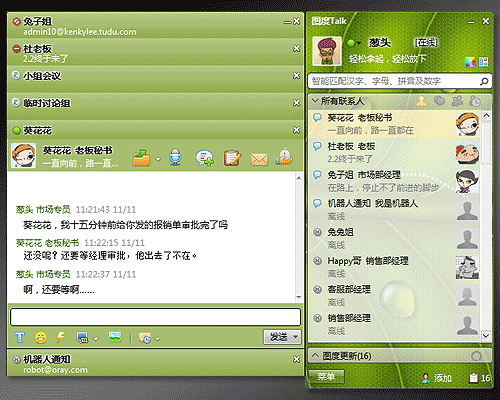This screenshot has height=400, width=500.
Task: Open online status dropdown next to 葱头
Action: (359, 43)
